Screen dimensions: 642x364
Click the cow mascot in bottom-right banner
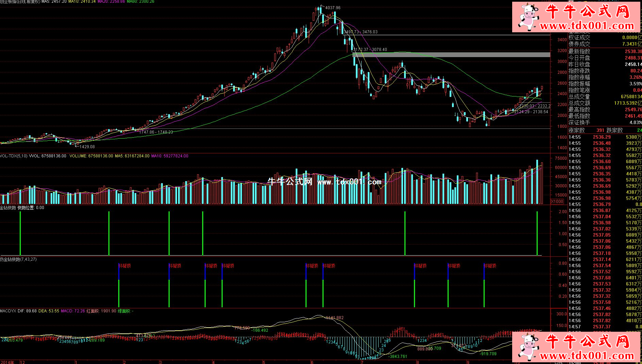tap(528, 347)
